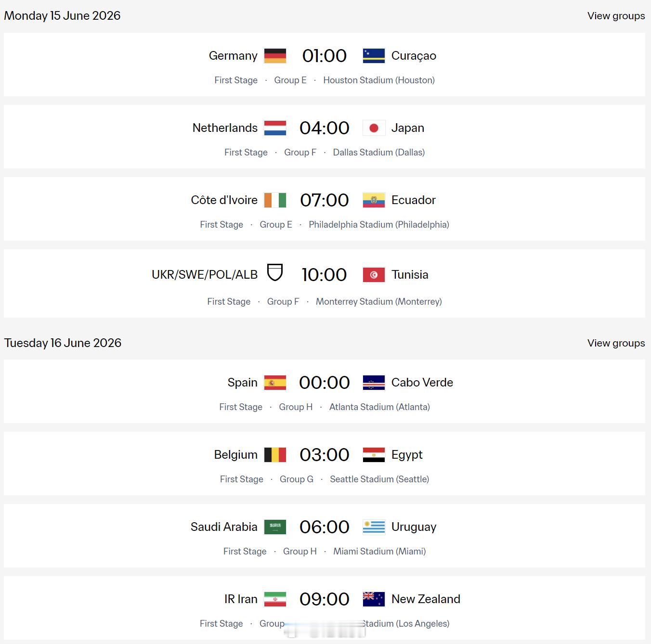
Task: Click the Netherlands flag icon
Action: [275, 128]
